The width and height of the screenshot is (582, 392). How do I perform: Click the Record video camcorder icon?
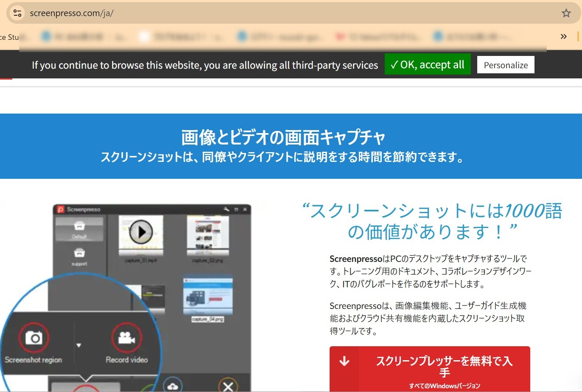[x=126, y=338]
